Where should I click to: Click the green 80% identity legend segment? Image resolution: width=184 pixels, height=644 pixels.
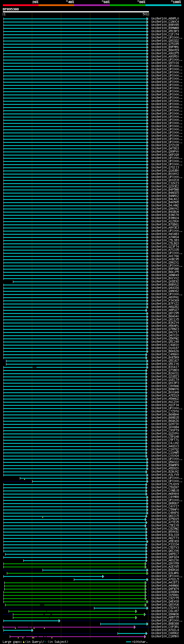[127, 5]
